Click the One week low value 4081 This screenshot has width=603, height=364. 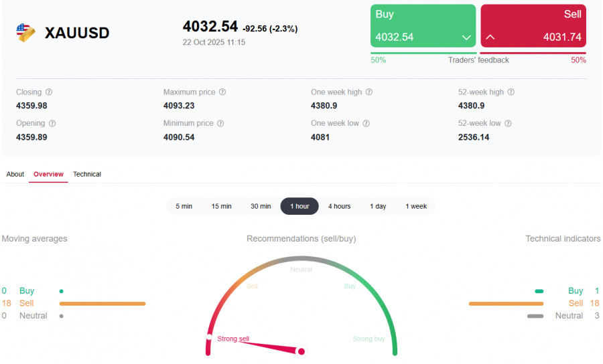(320, 137)
